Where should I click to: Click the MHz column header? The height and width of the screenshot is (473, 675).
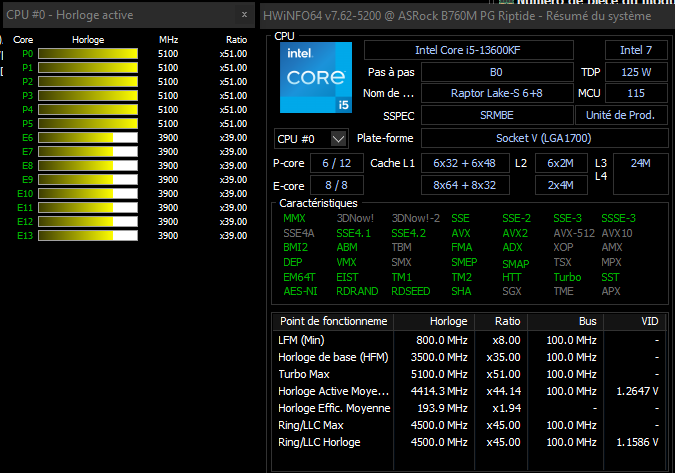pyautogui.click(x=168, y=40)
